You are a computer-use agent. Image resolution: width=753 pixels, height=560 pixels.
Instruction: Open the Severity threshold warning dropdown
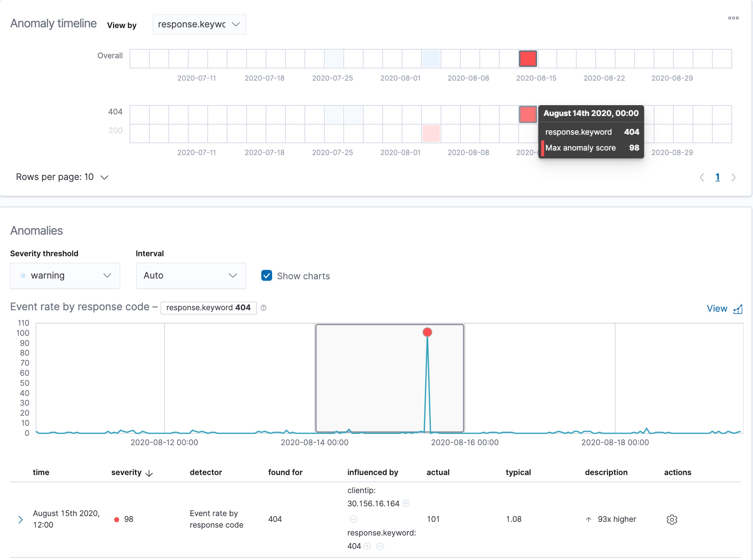[x=65, y=276]
